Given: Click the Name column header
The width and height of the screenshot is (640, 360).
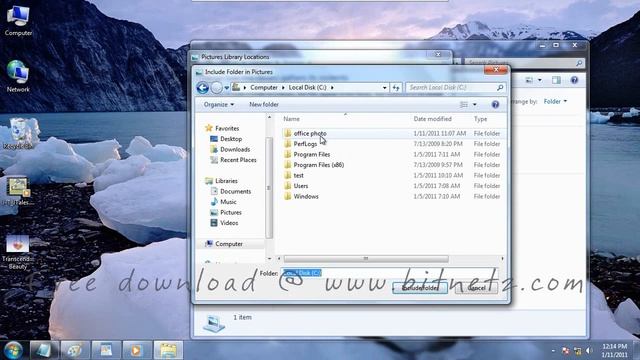Looking at the screenshot, I should tap(291, 119).
